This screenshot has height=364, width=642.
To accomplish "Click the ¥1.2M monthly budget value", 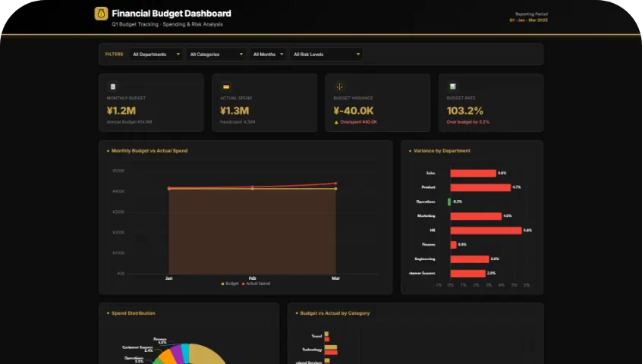I will tap(121, 111).
